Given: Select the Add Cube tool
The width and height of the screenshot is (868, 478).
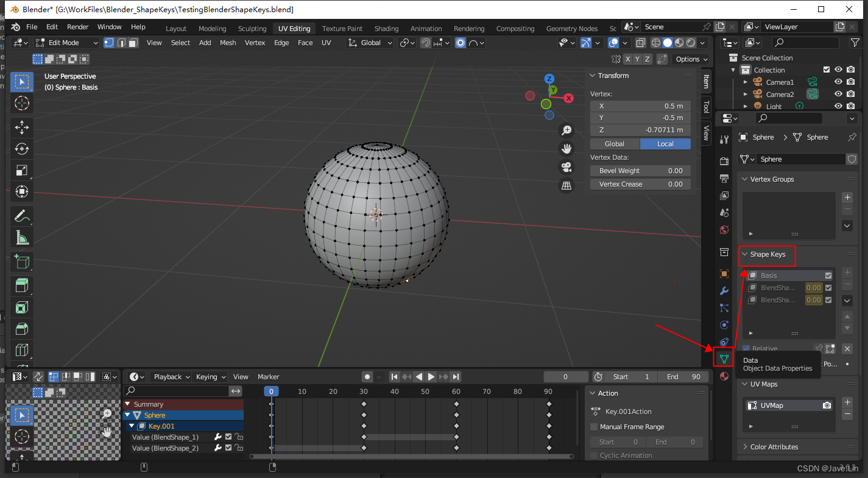Looking at the screenshot, I should pos(22,262).
